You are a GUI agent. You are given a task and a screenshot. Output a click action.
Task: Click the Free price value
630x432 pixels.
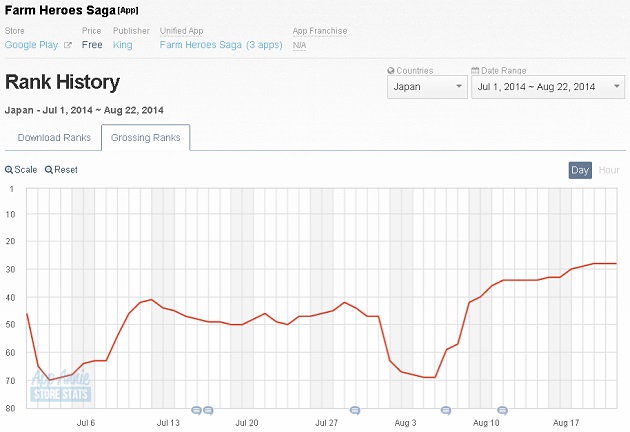pyautogui.click(x=92, y=45)
